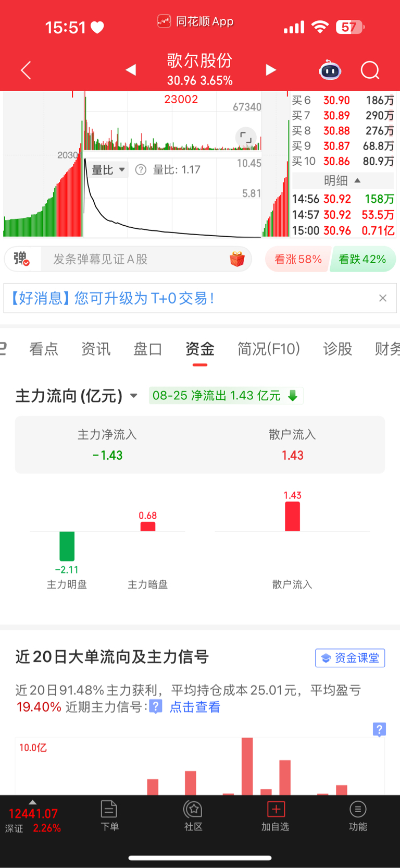Screen dimensions: 400x868
Task: Click the 点击查看 link
Action: pos(195,707)
